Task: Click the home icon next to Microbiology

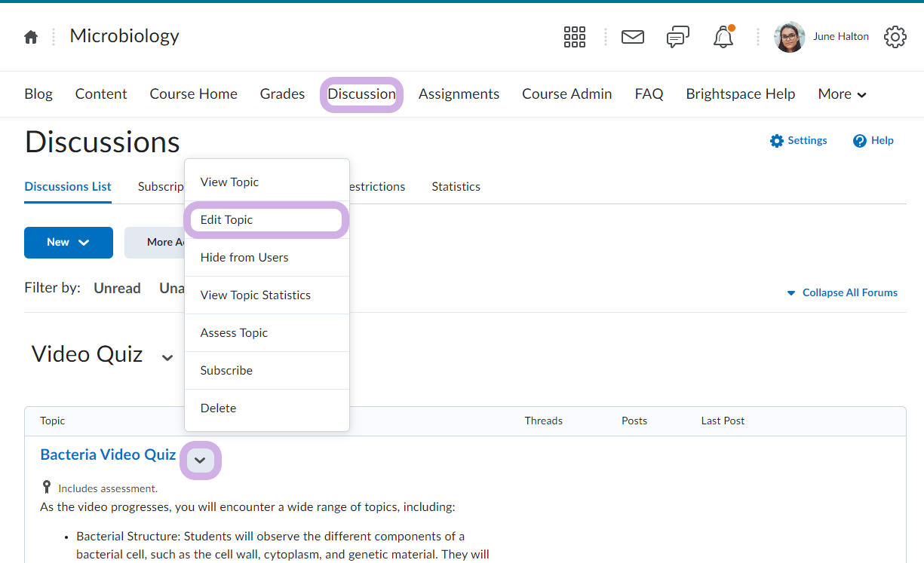Action: [31, 37]
